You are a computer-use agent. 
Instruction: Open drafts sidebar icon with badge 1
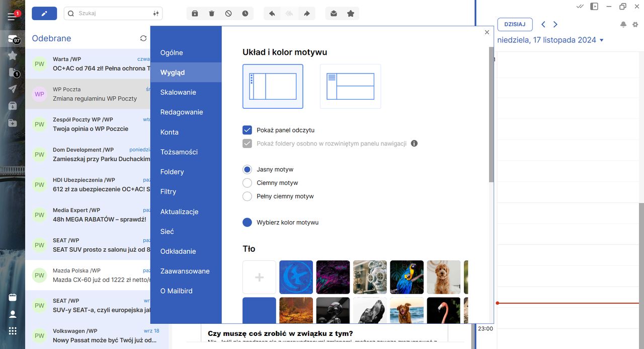(13, 73)
